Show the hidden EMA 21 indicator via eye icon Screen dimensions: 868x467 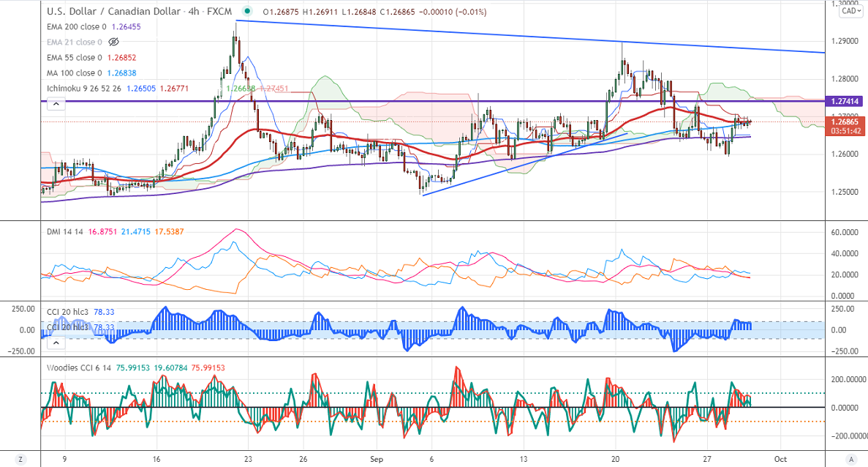click(113, 42)
